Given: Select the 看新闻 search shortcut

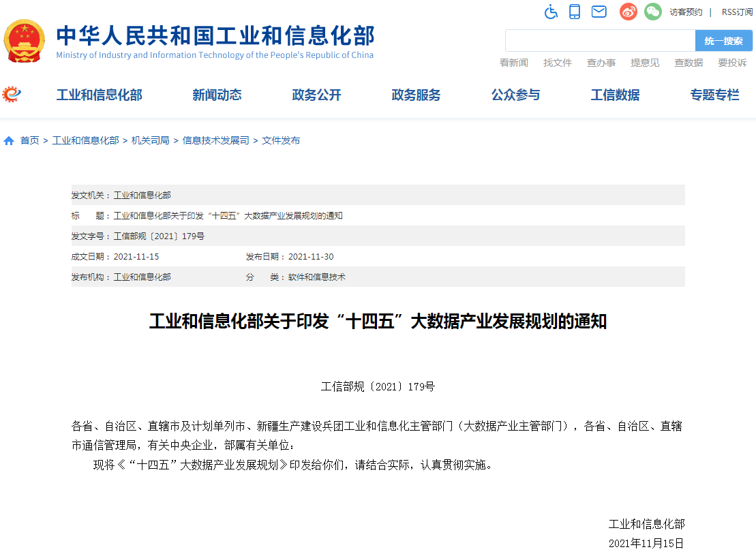Looking at the screenshot, I should [x=514, y=63].
